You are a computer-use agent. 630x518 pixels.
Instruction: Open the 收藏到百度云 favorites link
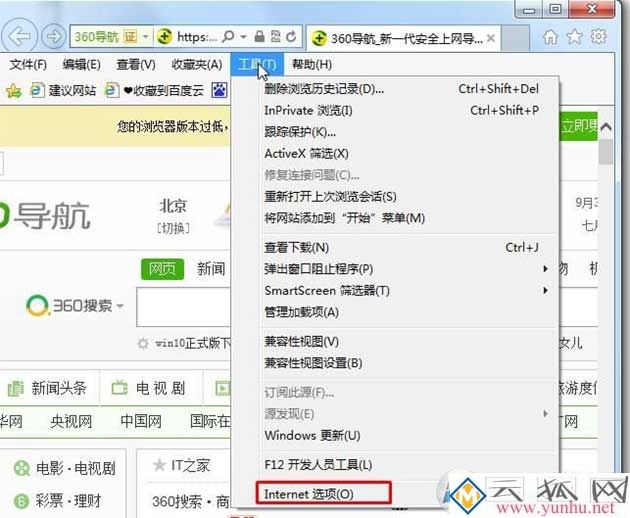(155, 90)
